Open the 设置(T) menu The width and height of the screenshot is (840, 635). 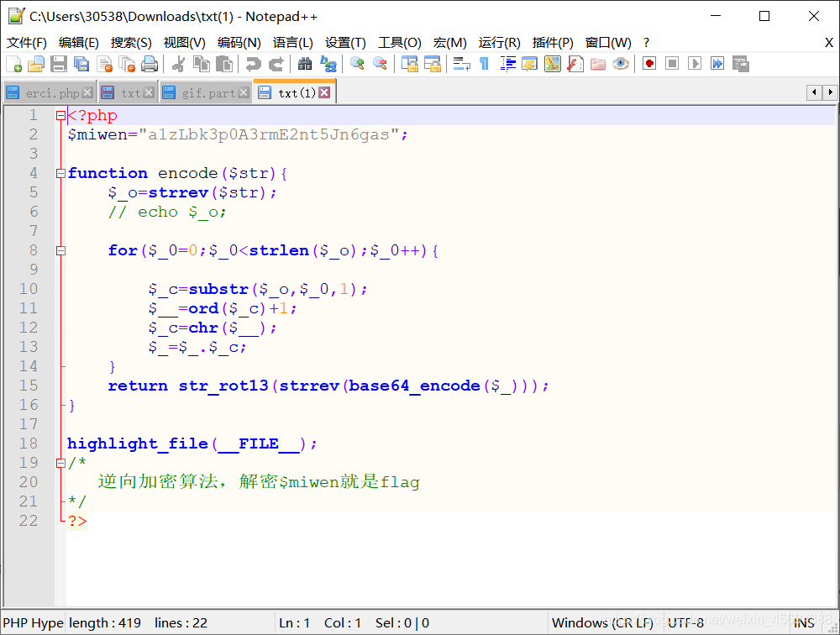[x=345, y=42]
